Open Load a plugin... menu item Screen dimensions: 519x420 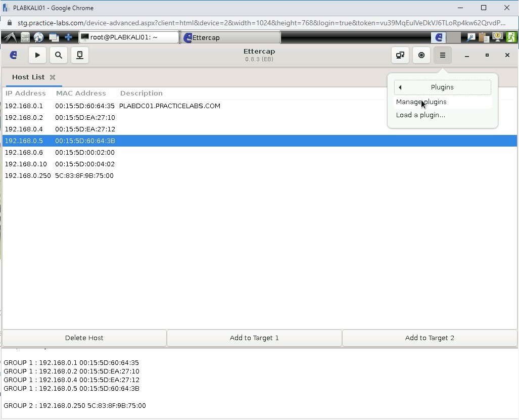[x=420, y=115]
